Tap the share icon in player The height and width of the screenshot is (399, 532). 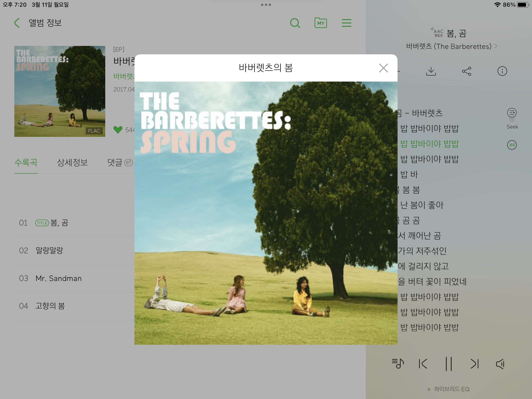[467, 71]
